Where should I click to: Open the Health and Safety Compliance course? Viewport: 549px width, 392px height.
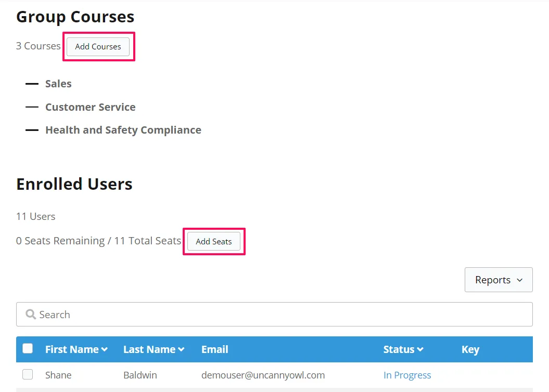pos(123,130)
